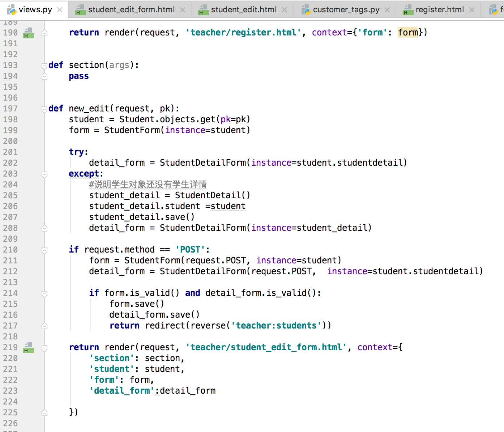Close the customer_tags.py tab
This screenshot has width=504, height=432.
[387, 10]
